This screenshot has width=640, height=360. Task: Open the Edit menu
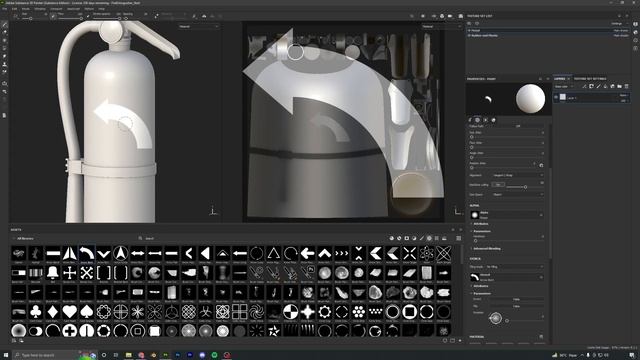[15, 9]
